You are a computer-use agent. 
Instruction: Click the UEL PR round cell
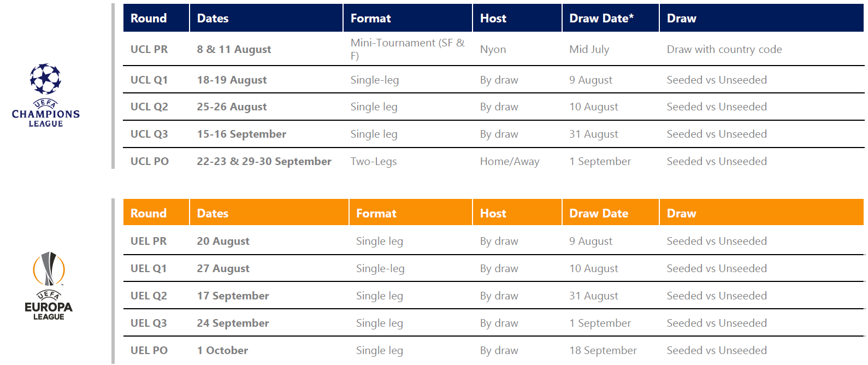pyautogui.click(x=149, y=241)
